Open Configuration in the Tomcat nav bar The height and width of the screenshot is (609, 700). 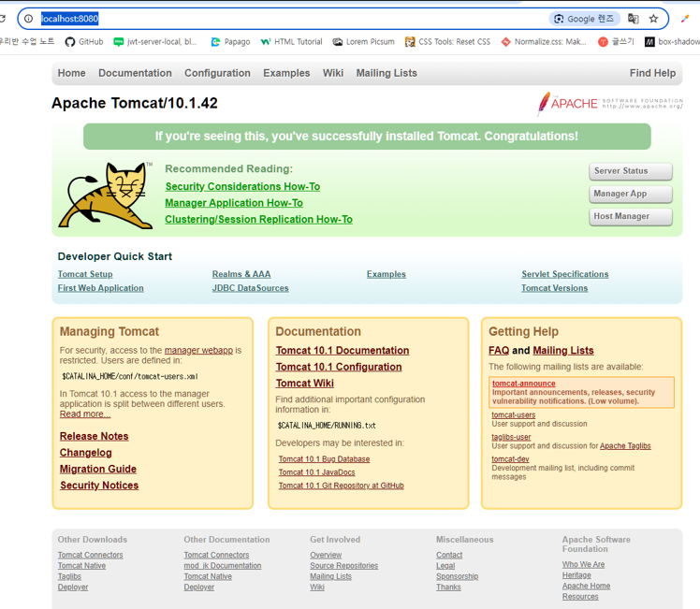pyautogui.click(x=217, y=73)
